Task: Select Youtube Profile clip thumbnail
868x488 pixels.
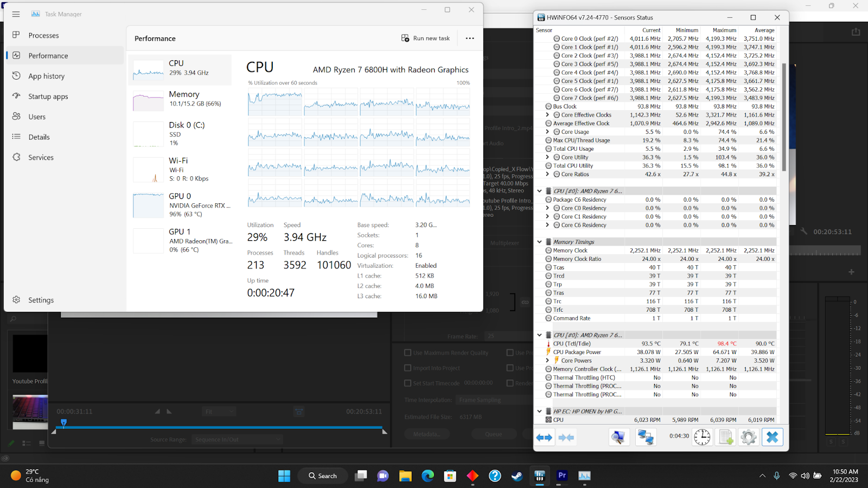Action: click(30, 354)
